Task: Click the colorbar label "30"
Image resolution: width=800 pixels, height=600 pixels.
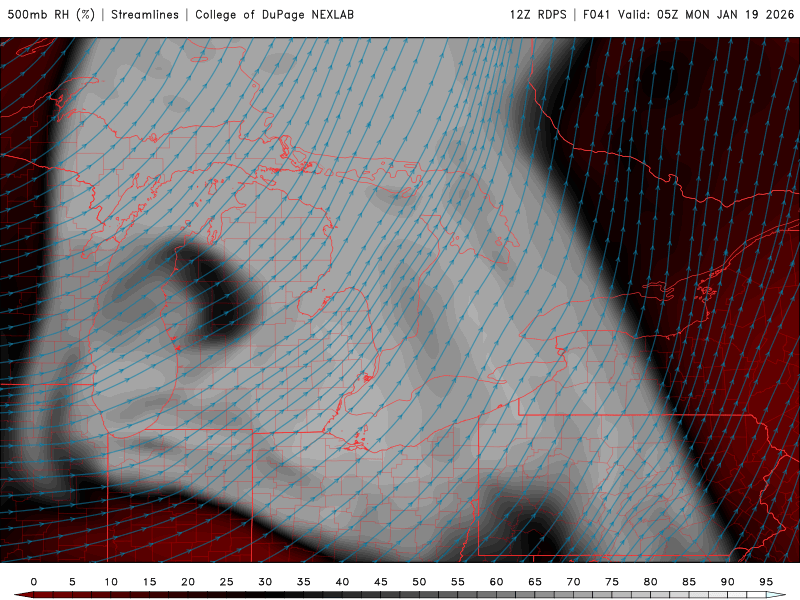Action: click(x=265, y=582)
